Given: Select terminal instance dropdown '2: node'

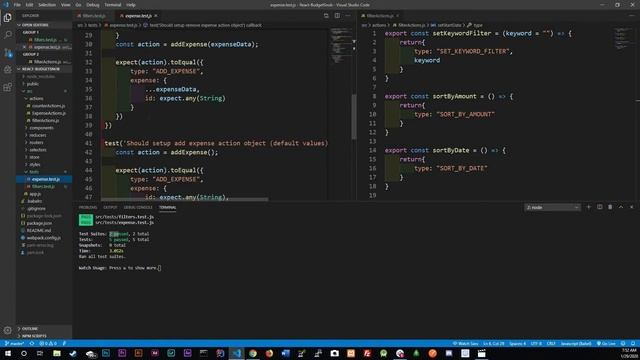Looking at the screenshot, I should point(552,207).
